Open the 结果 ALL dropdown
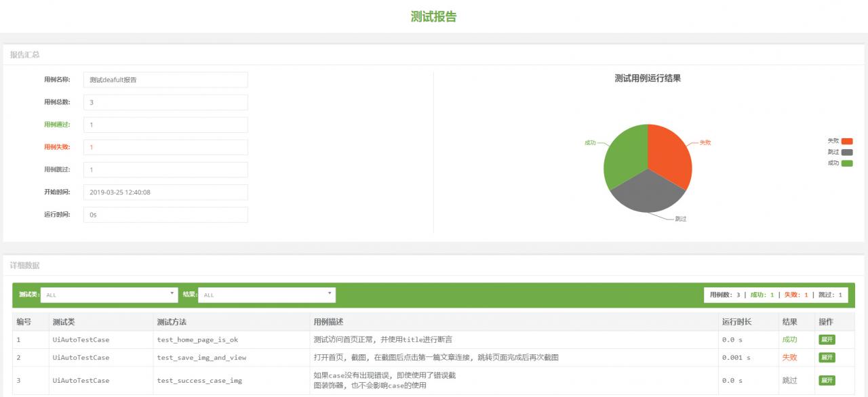The image size is (868, 397). tap(267, 295)
